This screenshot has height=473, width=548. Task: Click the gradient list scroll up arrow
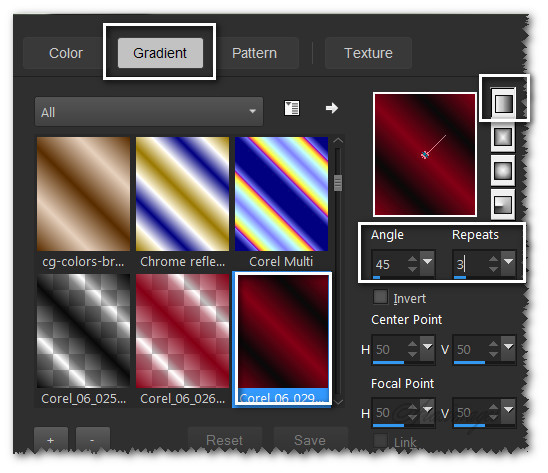click(338, 141)
